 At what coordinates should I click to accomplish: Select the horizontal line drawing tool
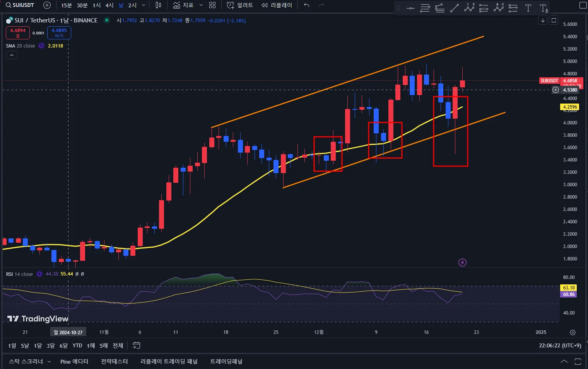(410, 8)
